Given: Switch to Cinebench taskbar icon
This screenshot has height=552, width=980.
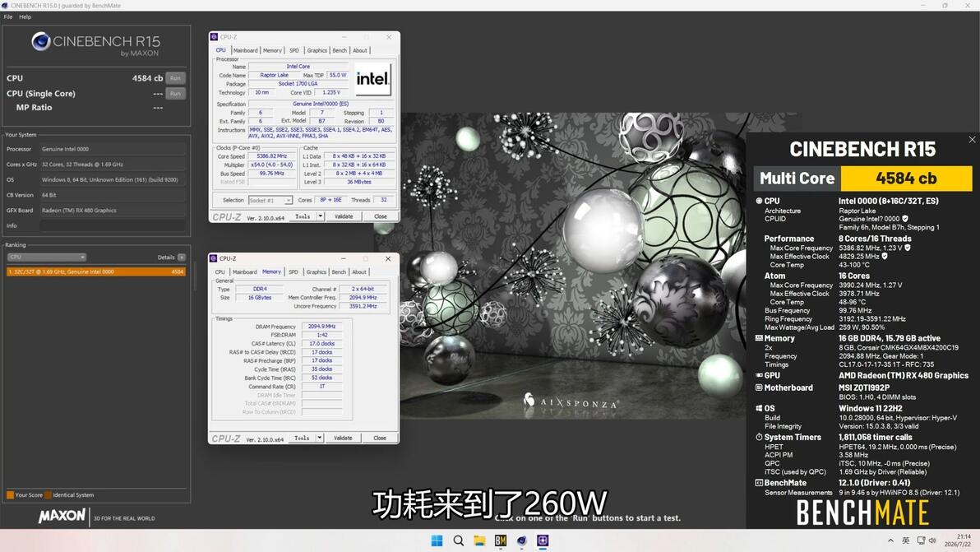Looking at the screenshot, I should click(522, 540).
